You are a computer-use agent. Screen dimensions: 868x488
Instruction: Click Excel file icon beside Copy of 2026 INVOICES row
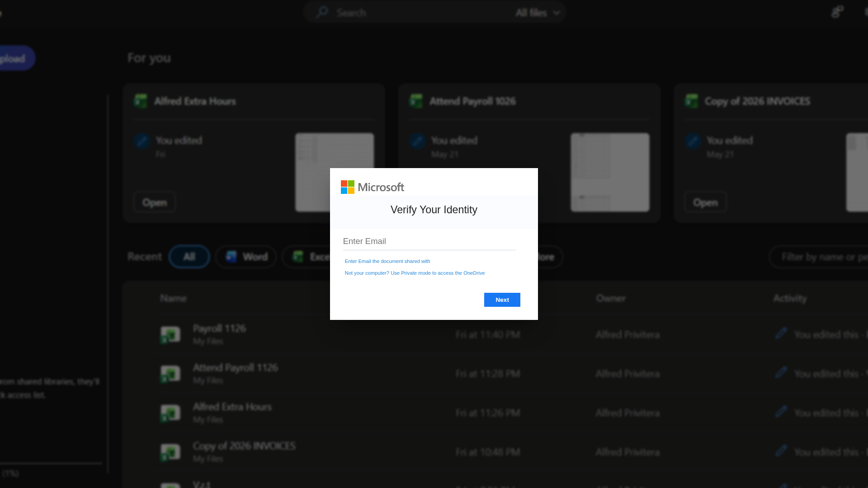[170, 452]
